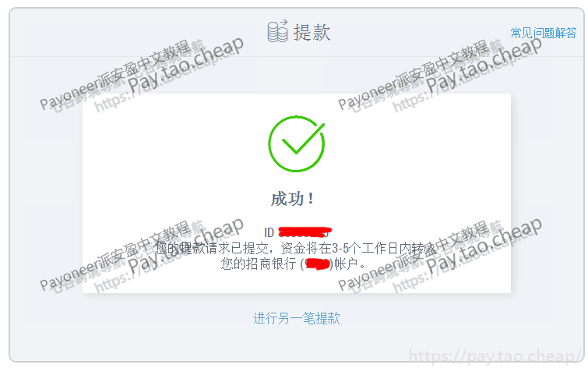Click the ID label text

click(269, 232)
